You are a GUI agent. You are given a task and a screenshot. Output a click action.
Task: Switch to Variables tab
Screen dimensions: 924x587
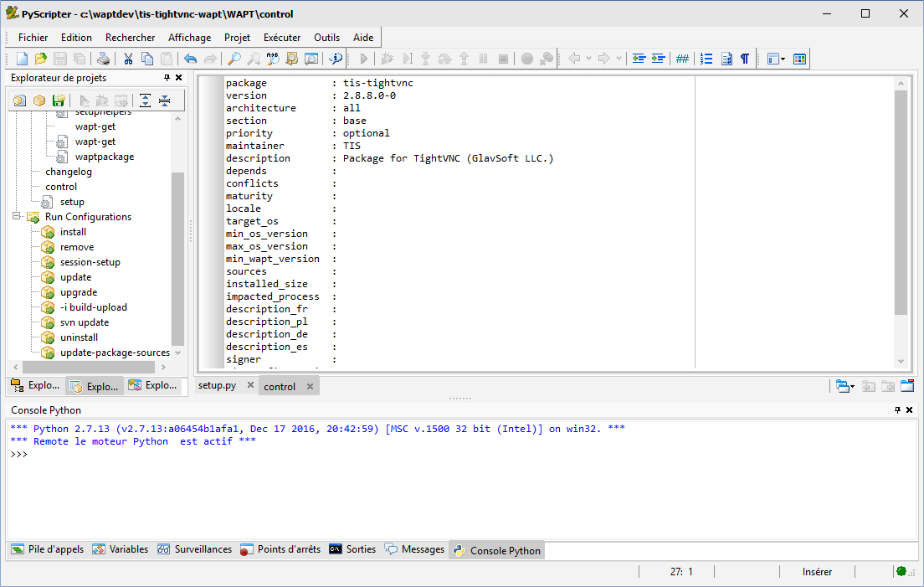click(121, 549)
